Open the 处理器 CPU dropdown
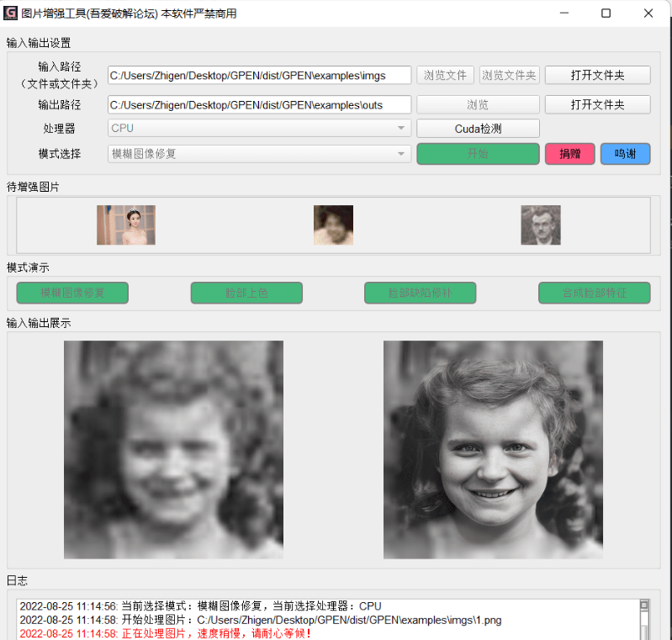 click(x=259, y=128)
